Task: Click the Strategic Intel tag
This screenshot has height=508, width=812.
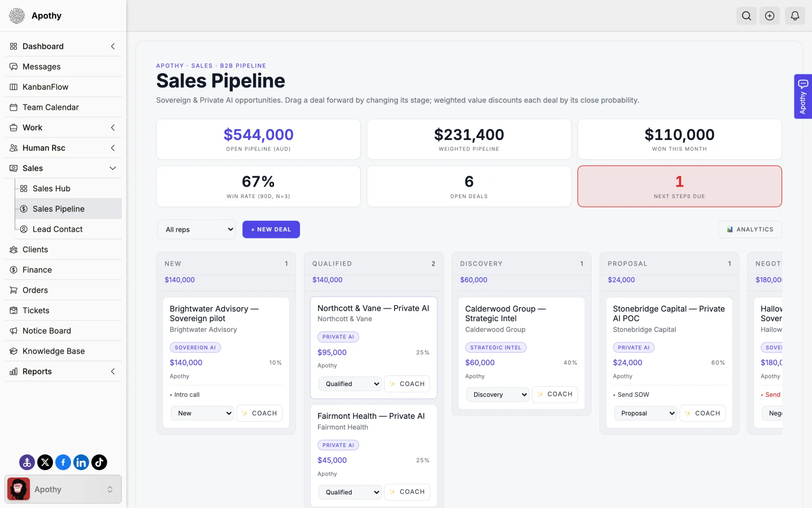Action: [496, 348]
